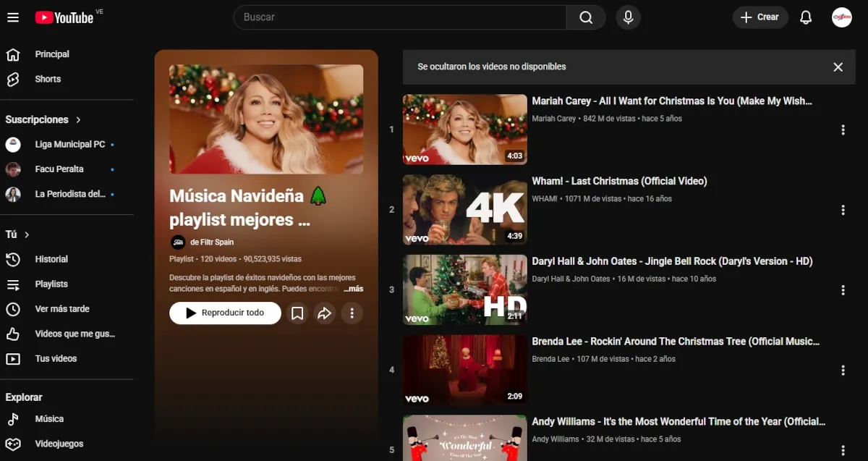Expand the Tú section chevron
This screenshot has height=461, width=868.
click(27, 234)
